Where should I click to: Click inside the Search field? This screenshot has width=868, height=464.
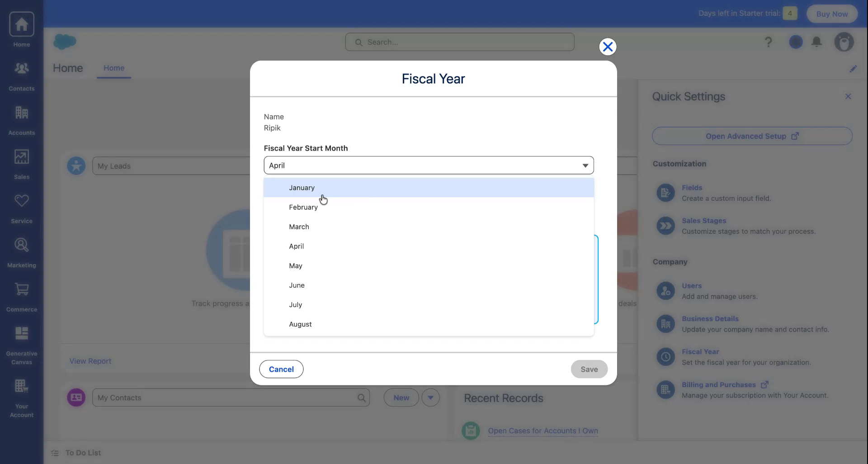tap(459, 42)
